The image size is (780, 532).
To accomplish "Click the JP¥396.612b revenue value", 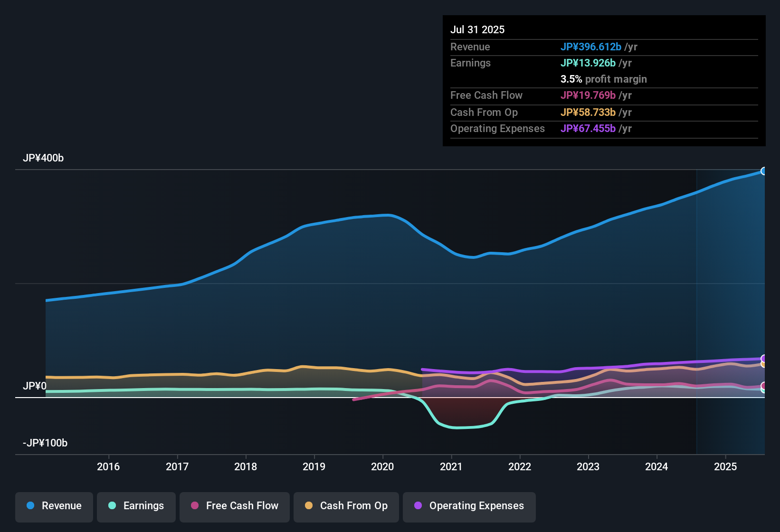I will click(x=592, y=47).
